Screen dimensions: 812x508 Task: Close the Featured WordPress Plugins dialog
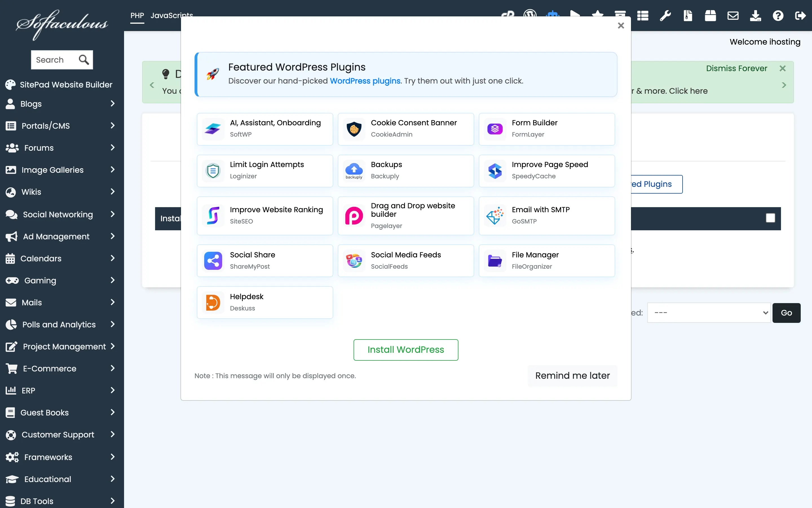point(621,25)
